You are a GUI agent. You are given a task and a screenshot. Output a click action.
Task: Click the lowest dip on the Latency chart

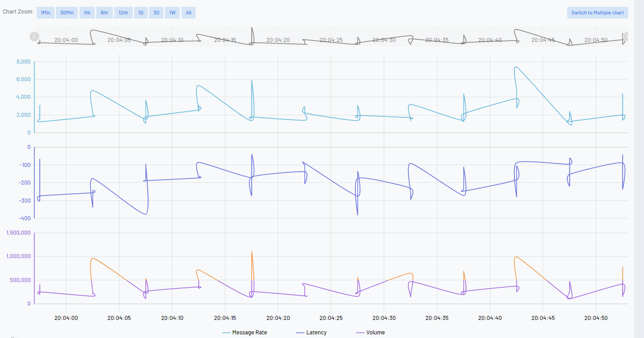358,214
